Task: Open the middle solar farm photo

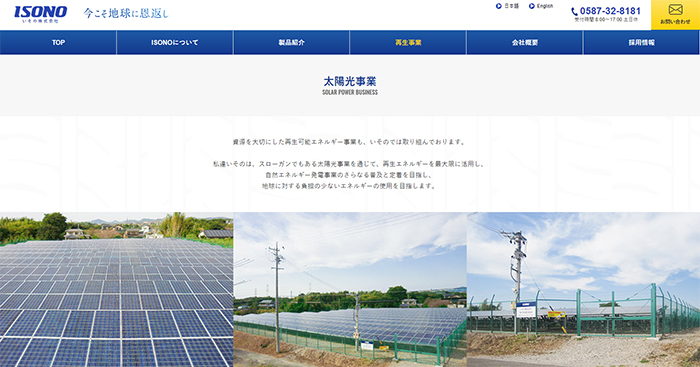Action: point(350,289)
